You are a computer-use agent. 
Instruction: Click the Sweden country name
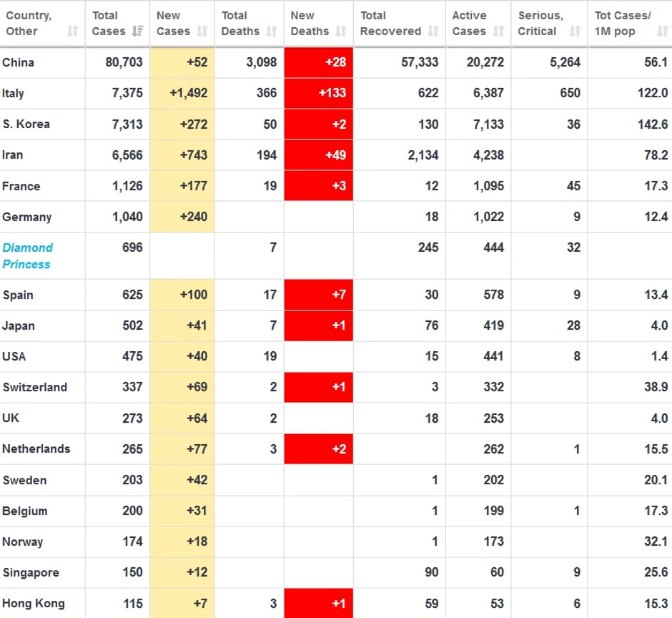(x=24, y=481)
